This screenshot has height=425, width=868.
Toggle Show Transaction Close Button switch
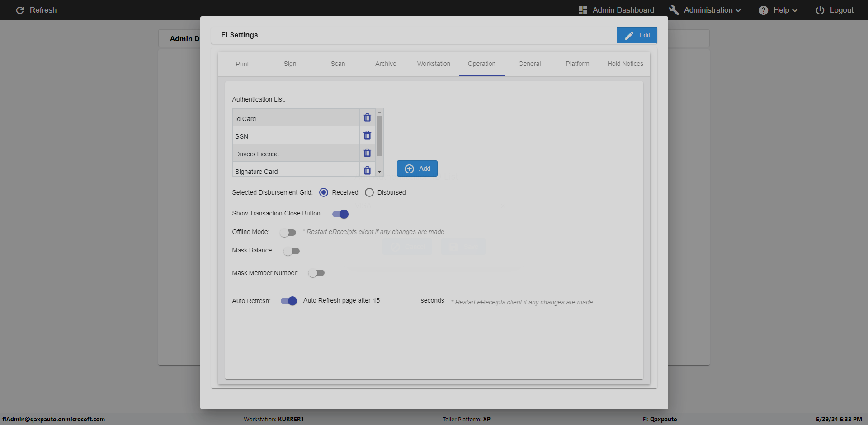340,214
